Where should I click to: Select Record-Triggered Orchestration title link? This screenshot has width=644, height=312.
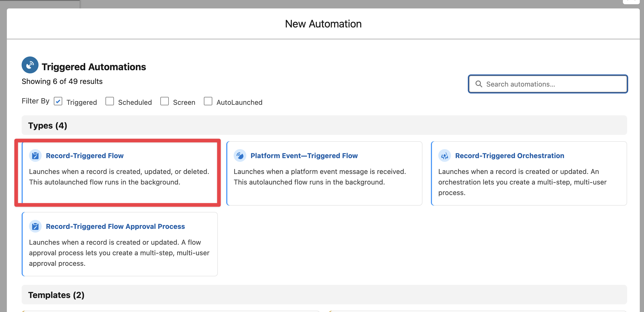pos(510,156)
